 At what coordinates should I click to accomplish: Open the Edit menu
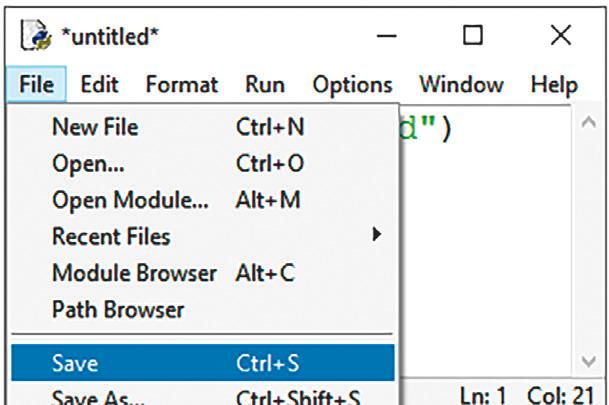click(x=99, y=85)
